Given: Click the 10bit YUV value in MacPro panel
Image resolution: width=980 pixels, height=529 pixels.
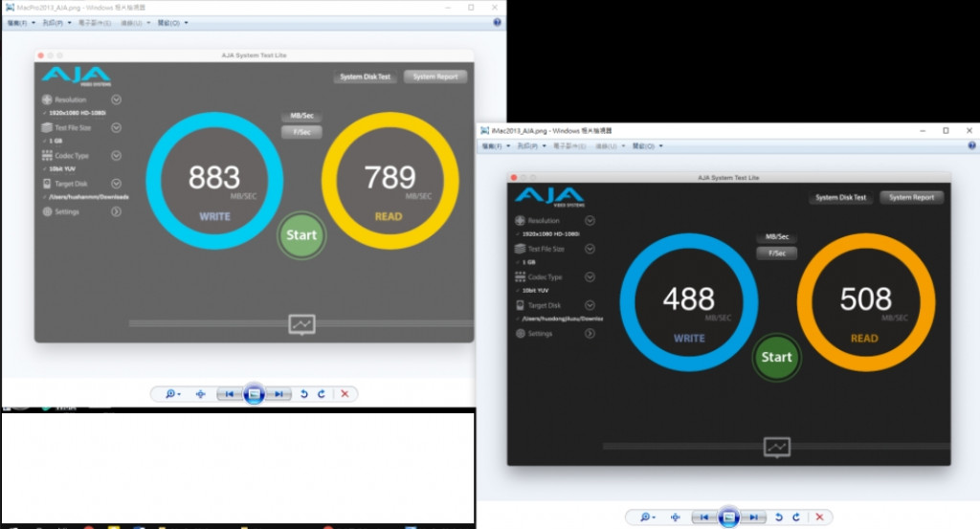Looking at the screenshot, I should coord(62,168).
